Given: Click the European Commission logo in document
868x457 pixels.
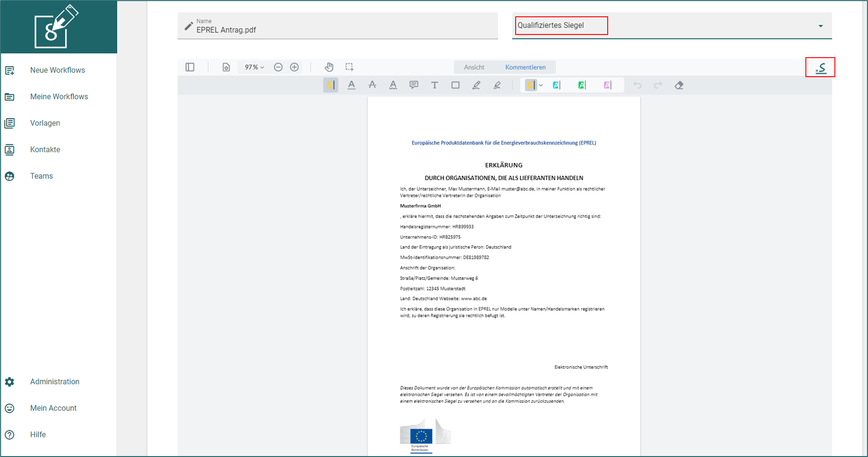Looking at the screenshot, I should point(425,436).
